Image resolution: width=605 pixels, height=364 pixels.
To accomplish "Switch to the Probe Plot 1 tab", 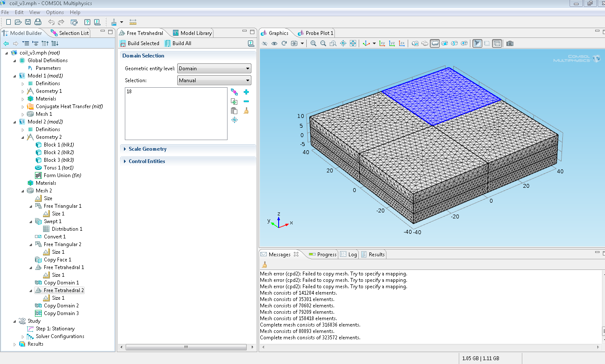I will pyautogui.click(x=316, y=33).
